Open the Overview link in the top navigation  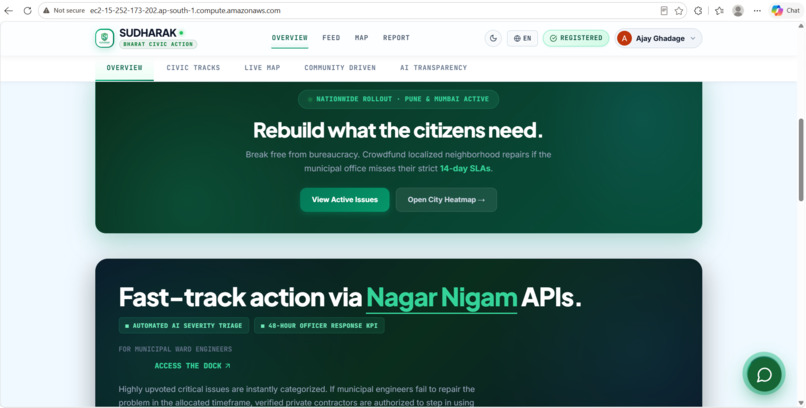coord(289,38)
